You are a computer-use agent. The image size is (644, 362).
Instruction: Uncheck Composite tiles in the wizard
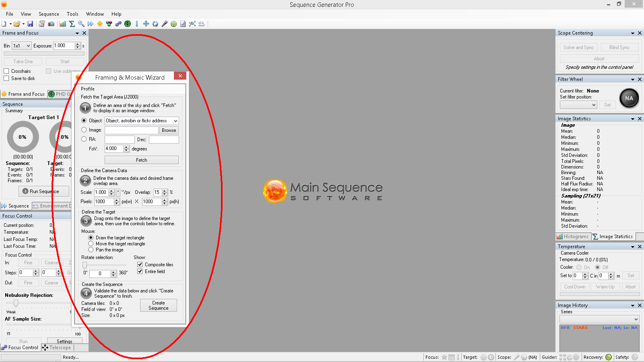tap(140, 265)
